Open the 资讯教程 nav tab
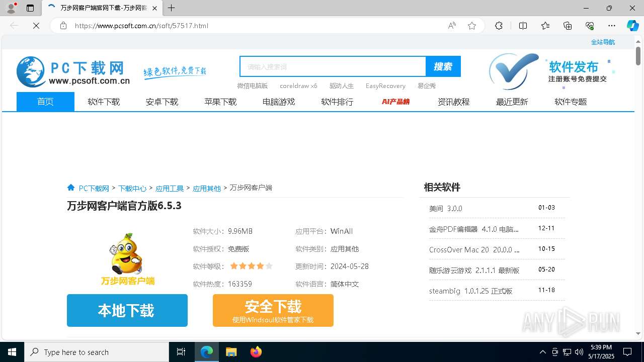Viewport: 644px width, 362px height. 454,102
